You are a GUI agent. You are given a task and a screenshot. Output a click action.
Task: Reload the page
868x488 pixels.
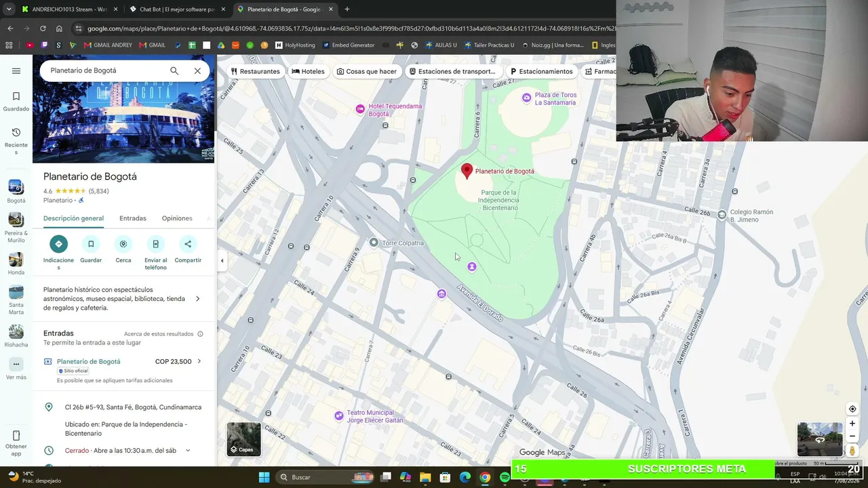(43, 28)
